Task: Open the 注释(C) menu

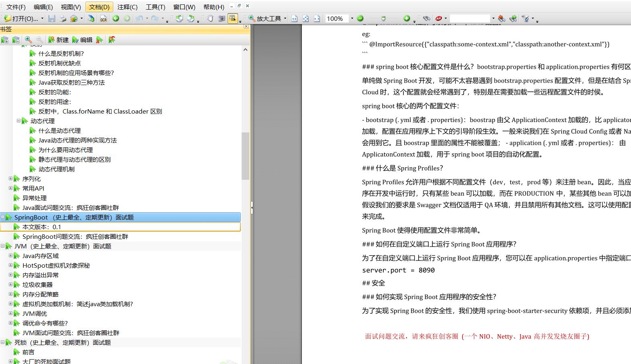Action: point(128,7)
